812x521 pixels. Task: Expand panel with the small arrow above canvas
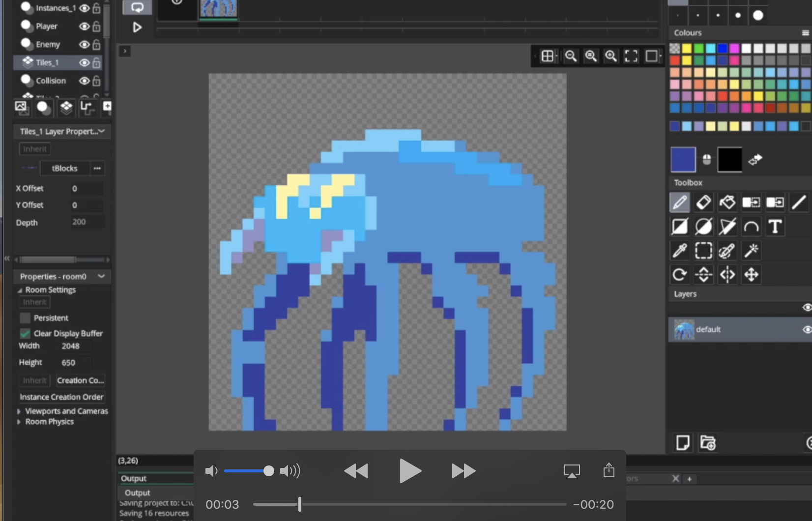[x=125, y=51]
